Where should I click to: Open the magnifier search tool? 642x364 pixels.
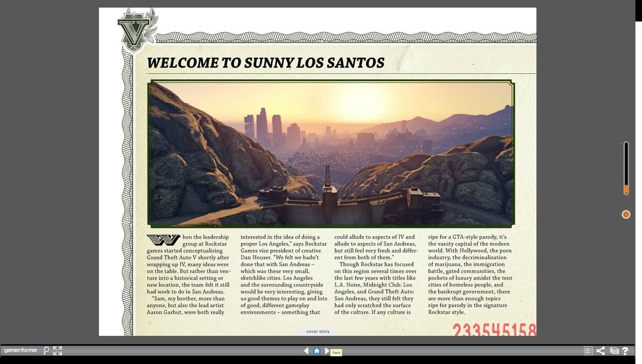tap(46, 351)
